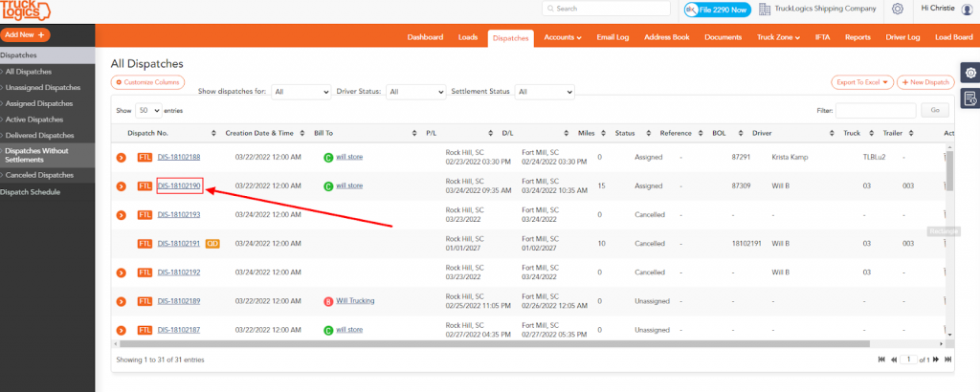Open settings gear in top header
This screenshot has width=980, height=392.
click(897, 9)
